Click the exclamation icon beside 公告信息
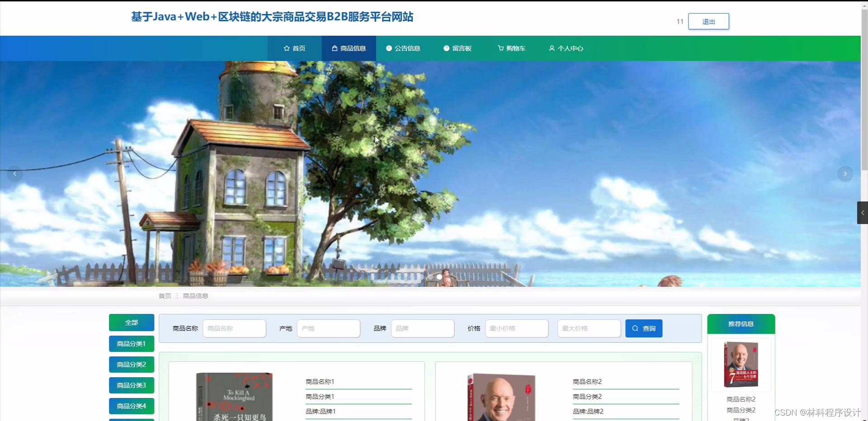The image size is (868, 421). 389,48
